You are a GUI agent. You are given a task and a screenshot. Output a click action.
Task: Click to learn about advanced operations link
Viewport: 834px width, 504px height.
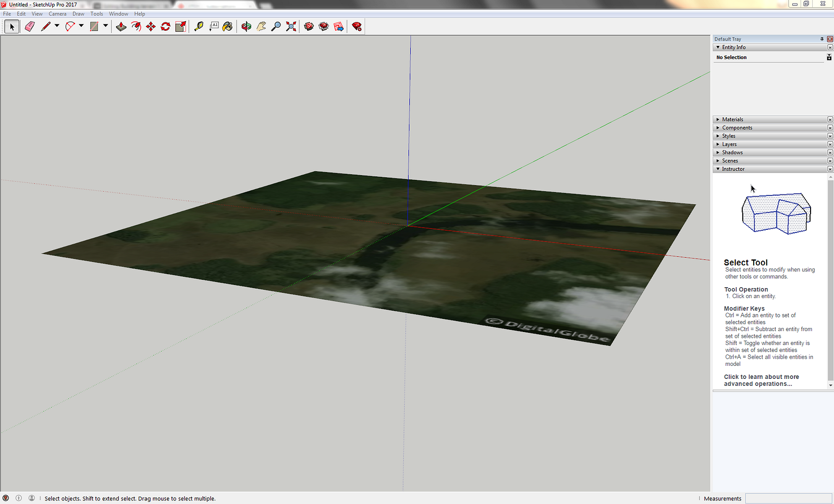tap(762, 380)
